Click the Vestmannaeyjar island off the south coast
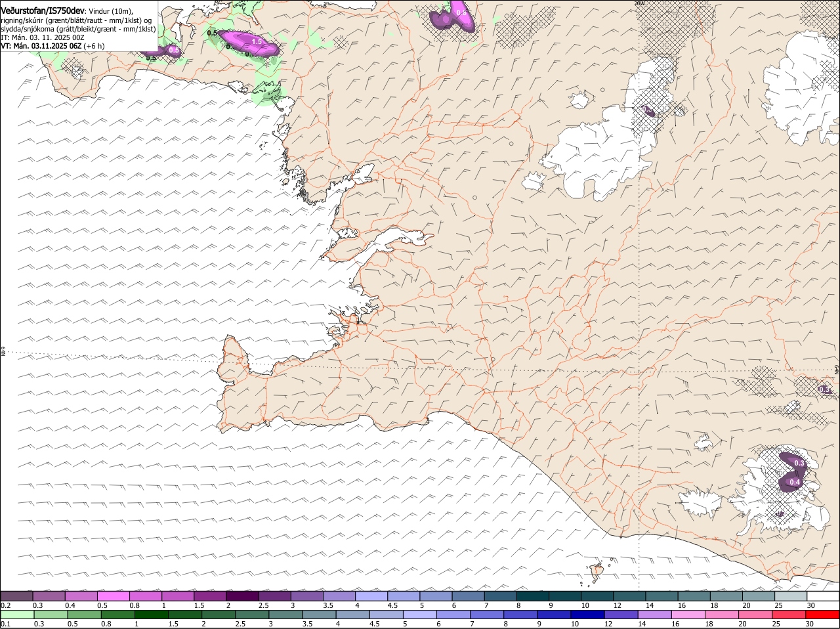 coord(597,573)
